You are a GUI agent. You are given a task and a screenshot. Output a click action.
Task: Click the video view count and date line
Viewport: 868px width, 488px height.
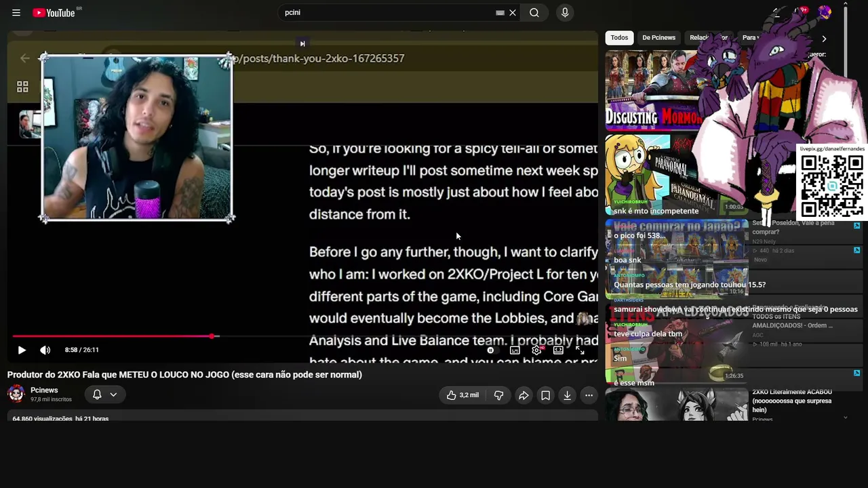60,419
